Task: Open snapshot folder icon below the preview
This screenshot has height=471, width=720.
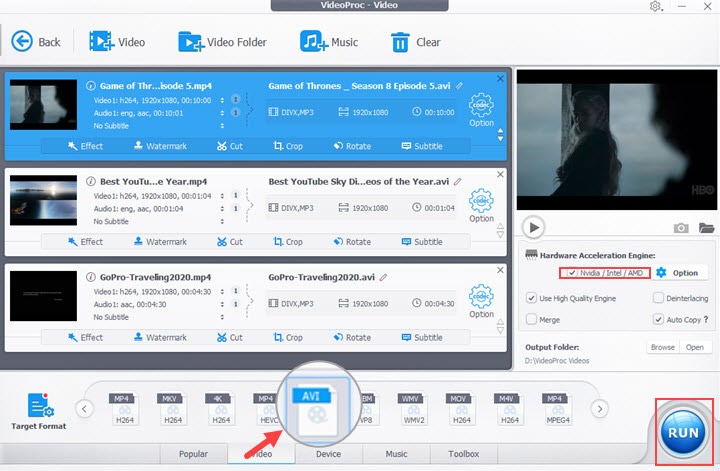Action: pyautogui.click(x=706, y=227)
